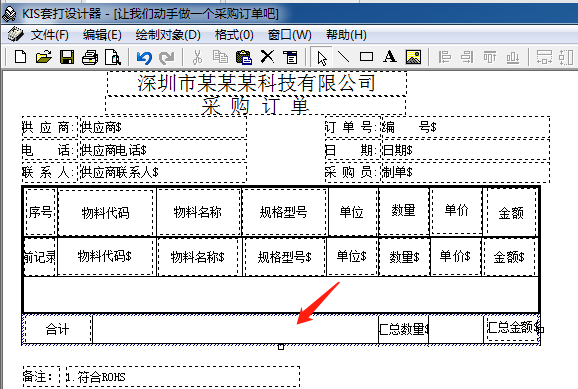Save the design with the floppy icon
The height and width of the screenshot is (389, 578).
pos(67,57)
